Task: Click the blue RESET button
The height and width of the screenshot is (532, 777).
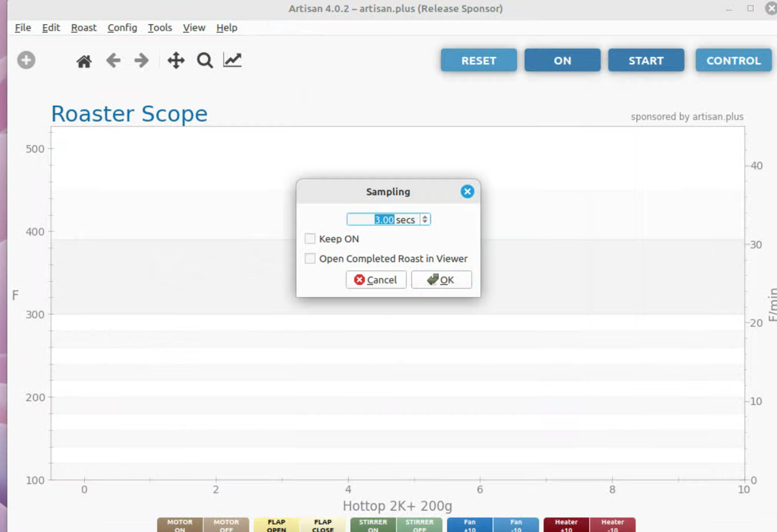Action: (478, 61)
